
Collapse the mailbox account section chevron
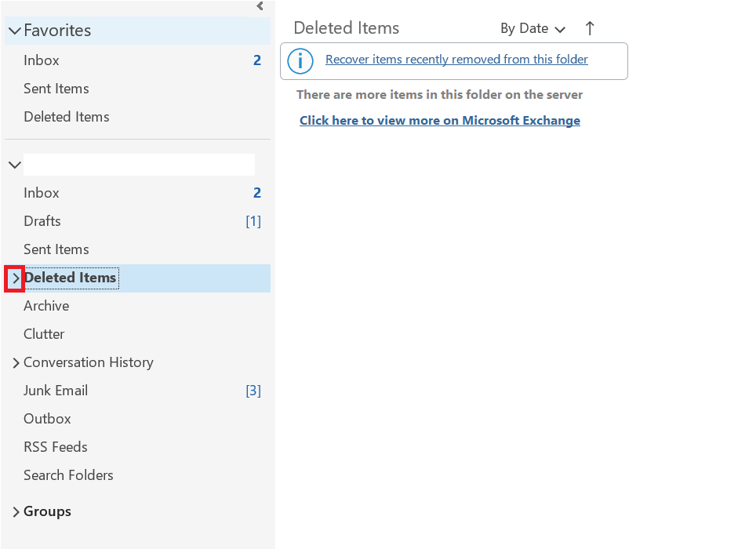pos(15,165)
